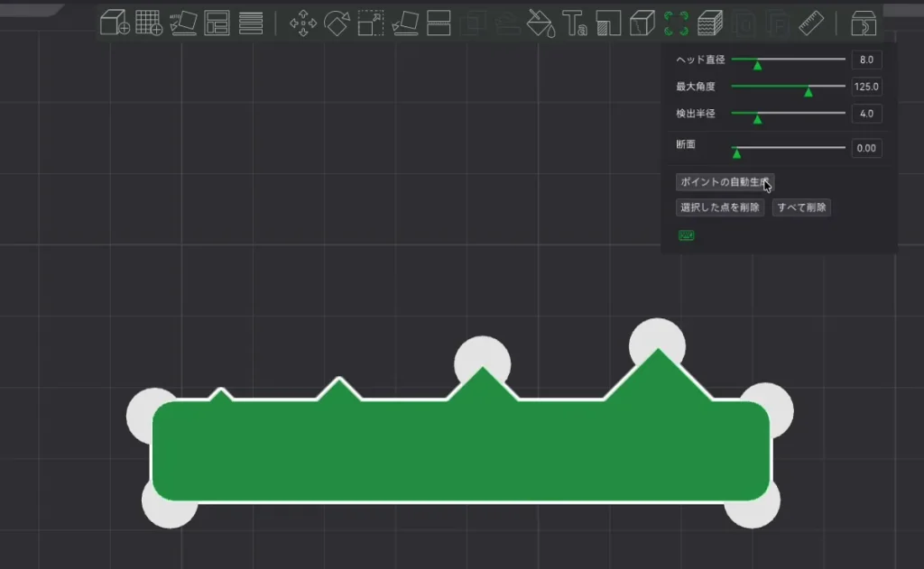Select the ruler measure tool
Screen dimensions: 924x569
point(811,23)
